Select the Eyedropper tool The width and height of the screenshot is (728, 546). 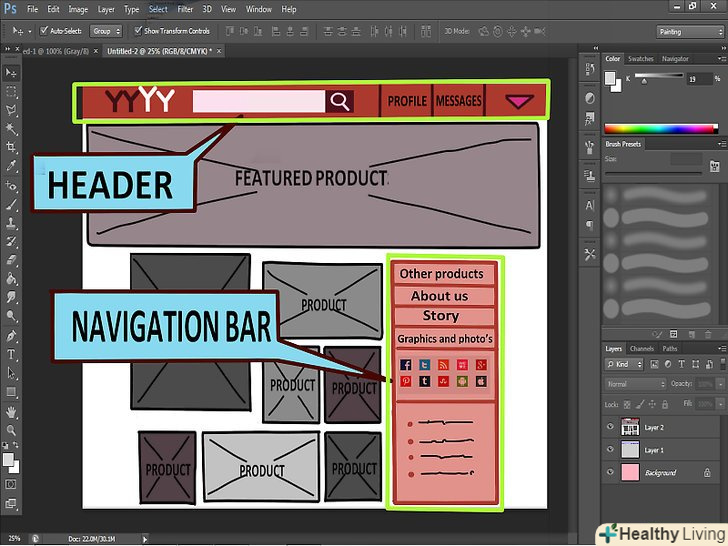tap(12, 166)
